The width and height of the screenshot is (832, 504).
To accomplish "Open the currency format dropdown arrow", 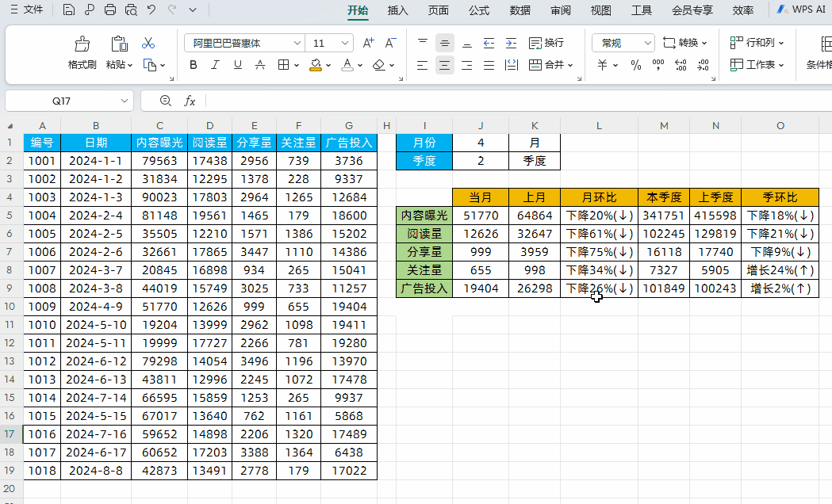I will pos(615,65).
